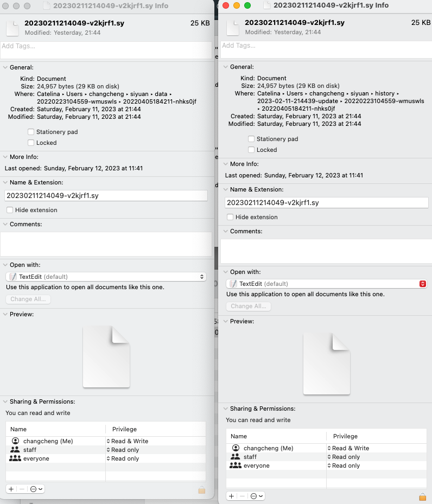
Task: Change changcheng privilege in left window
Action: 128,441
